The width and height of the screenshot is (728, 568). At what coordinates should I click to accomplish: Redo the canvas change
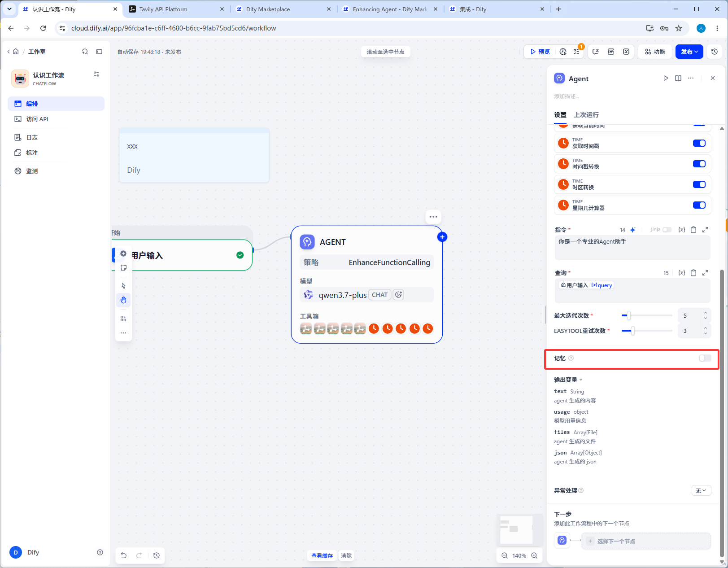[x=139, y=555]
